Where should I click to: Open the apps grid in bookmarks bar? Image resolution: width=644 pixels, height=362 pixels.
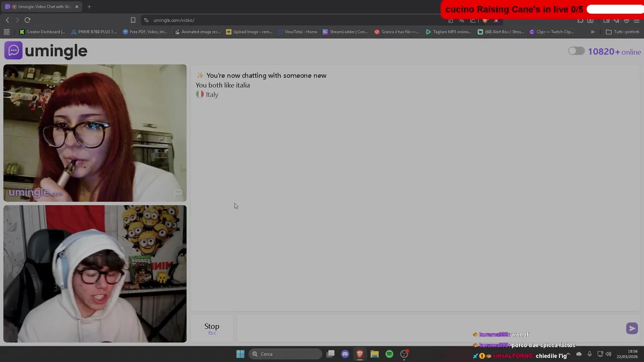pos(7,32)
